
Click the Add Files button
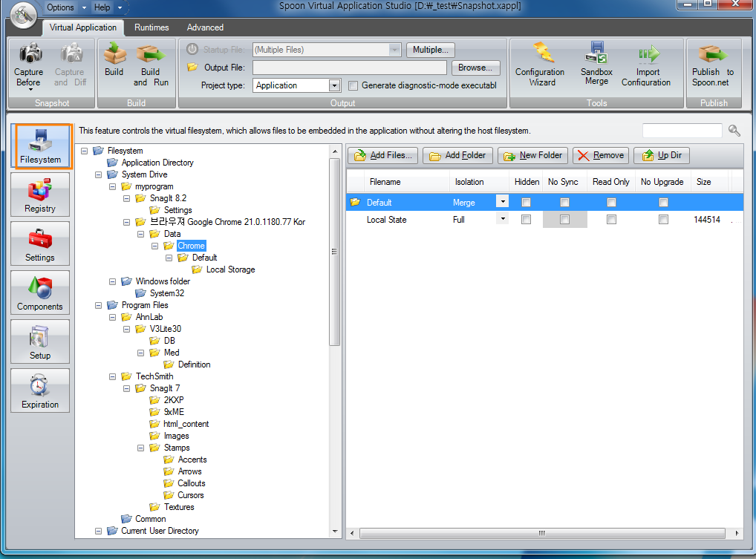click(382, 155)
